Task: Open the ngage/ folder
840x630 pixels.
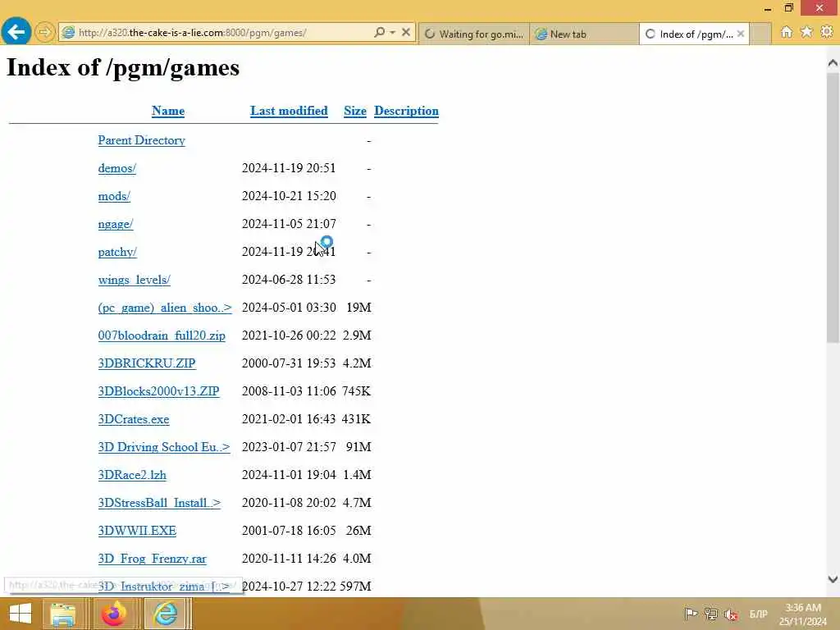Action: (x=116, y=224)
